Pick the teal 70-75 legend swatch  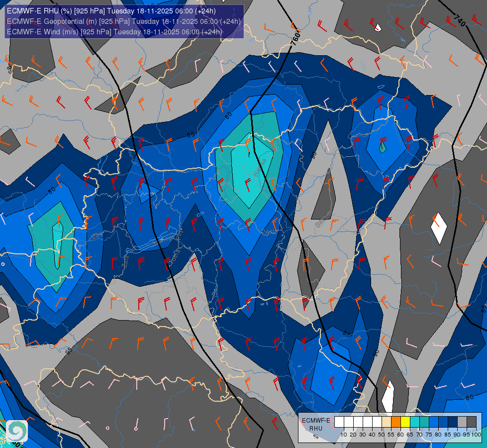pyautogui.click(x=424, y=422)
